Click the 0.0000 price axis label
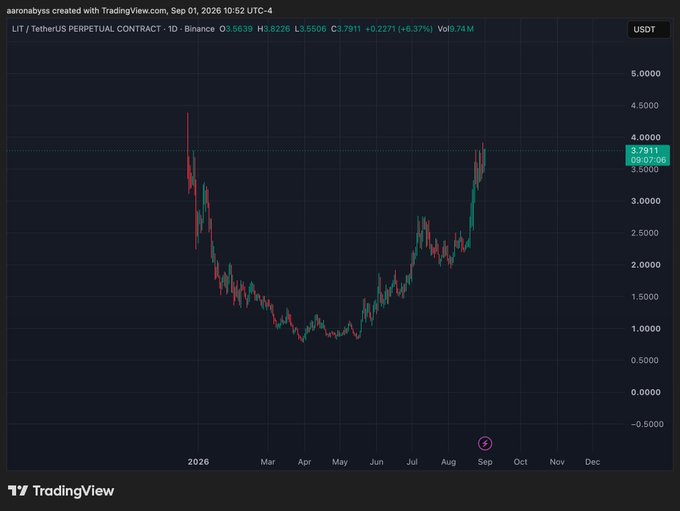 [646, 392]
